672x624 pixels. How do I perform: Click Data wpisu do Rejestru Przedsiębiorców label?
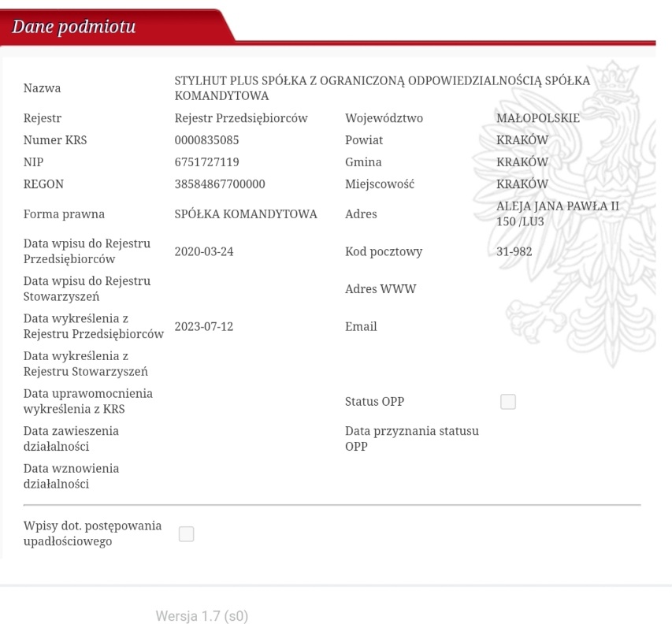pyautogui.click(x=87, y=251)
